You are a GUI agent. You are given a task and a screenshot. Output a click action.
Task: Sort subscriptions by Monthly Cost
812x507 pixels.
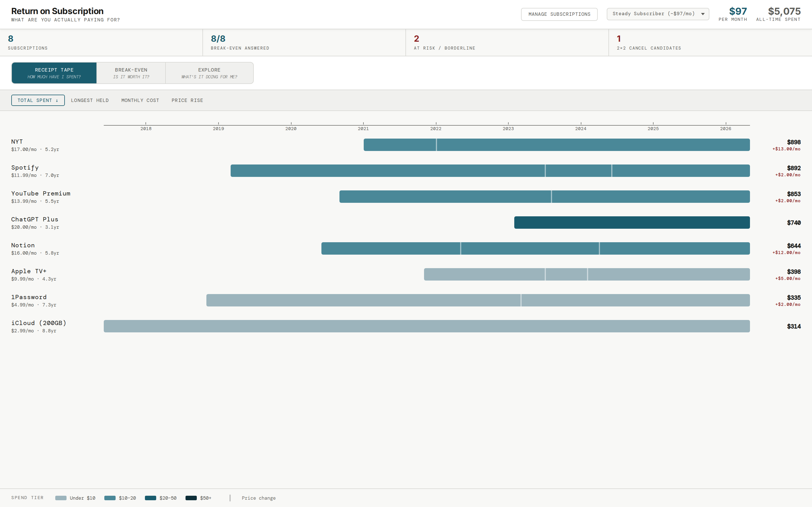pyautogui.click(x=140, y=100)
